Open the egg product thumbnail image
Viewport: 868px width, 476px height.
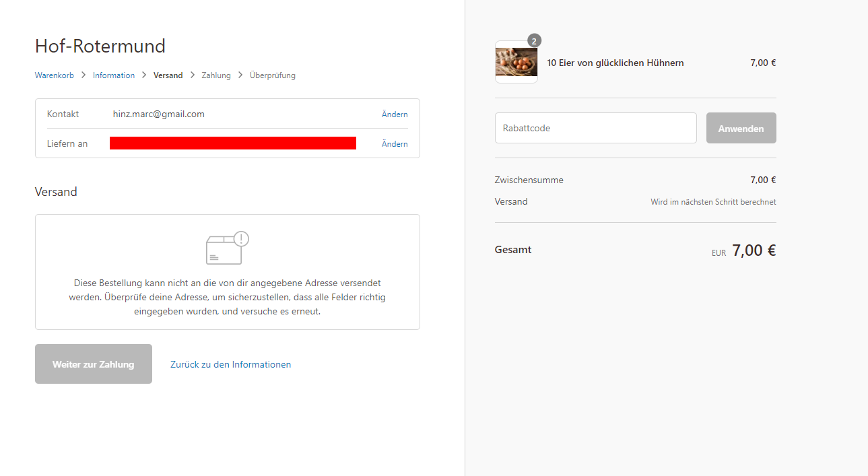[x=516, y=63]
